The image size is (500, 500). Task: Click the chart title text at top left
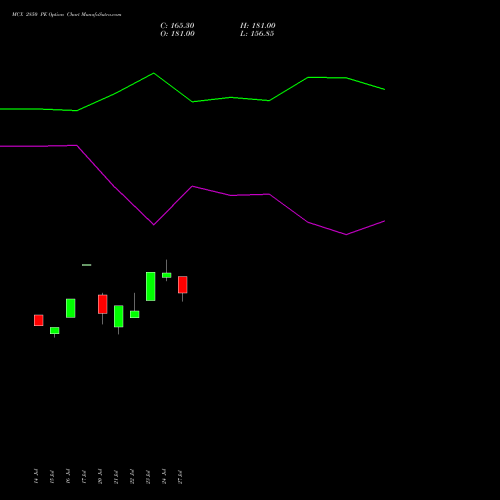67,15
